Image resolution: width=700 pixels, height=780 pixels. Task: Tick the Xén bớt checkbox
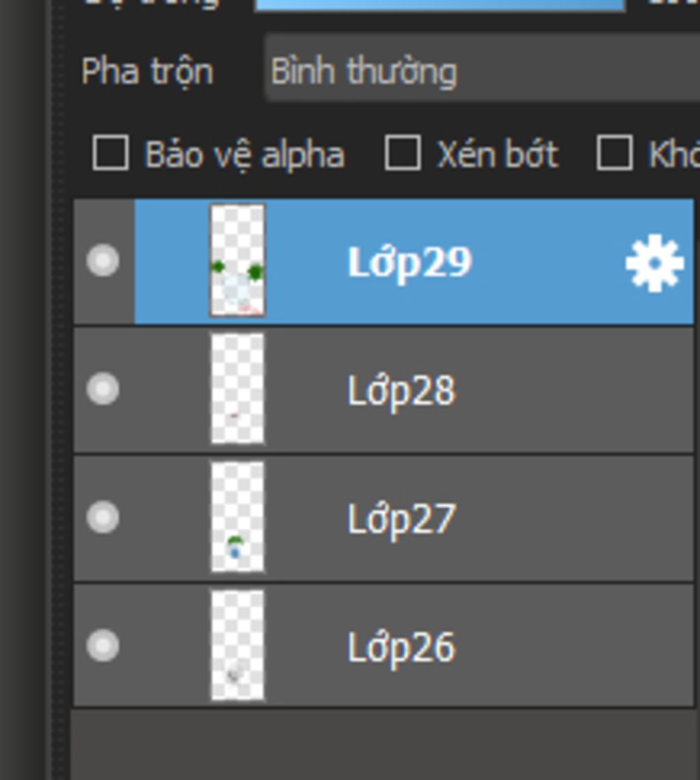[403, 152]
